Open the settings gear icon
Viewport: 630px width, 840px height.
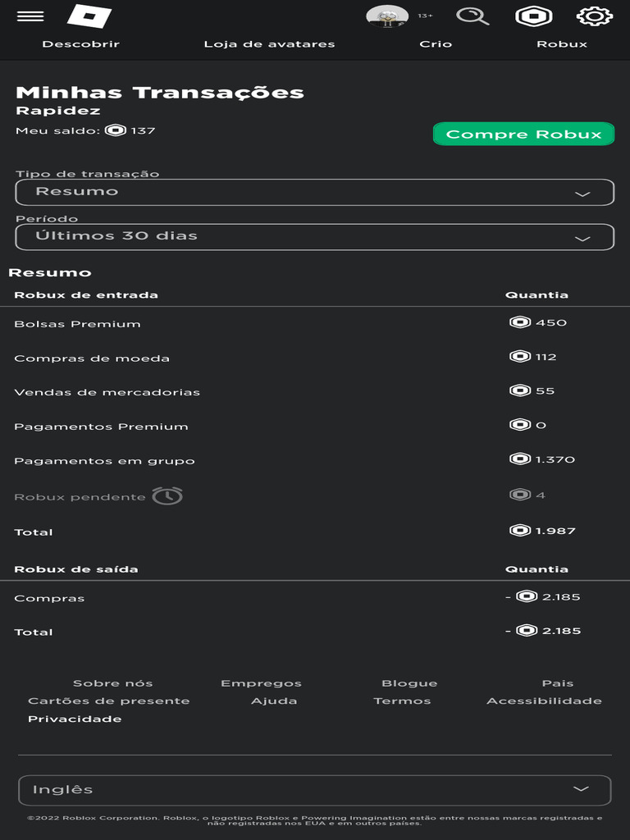point(595,16)
